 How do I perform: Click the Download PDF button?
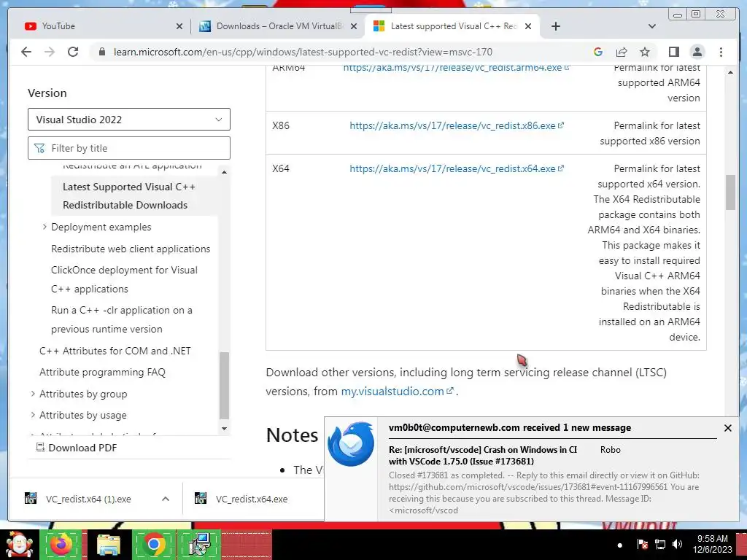pyautogui.click(x=77, y=448)
